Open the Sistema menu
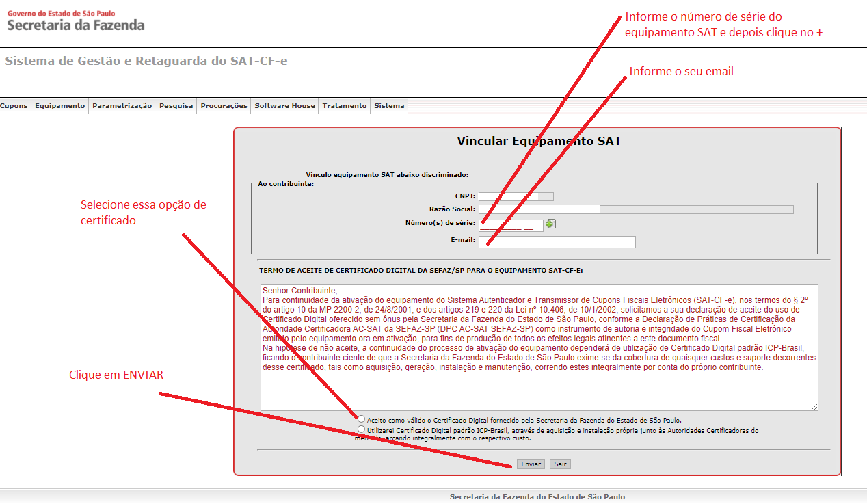The width and height of the screenshot is (867, 504). 389,106
